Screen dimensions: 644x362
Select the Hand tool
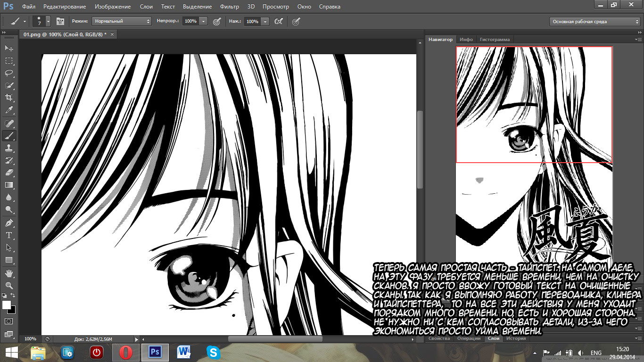tap(9, 273)
